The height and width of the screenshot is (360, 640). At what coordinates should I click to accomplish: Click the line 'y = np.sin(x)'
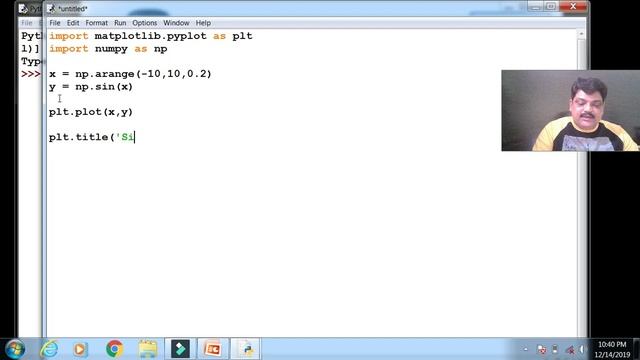coord(91,87)
